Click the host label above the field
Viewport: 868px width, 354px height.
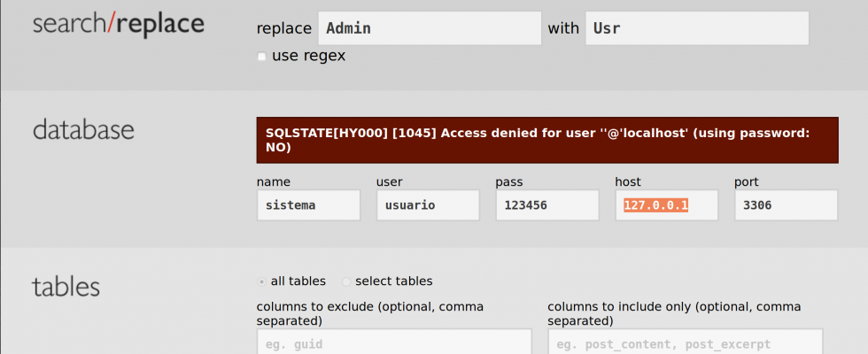(628, 181)
